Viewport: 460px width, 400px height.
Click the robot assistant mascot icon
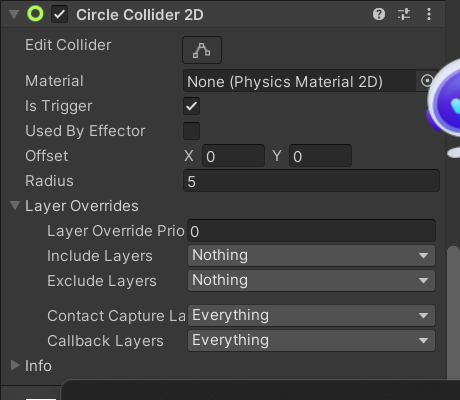pyautogui.click(x=444, y=107)
